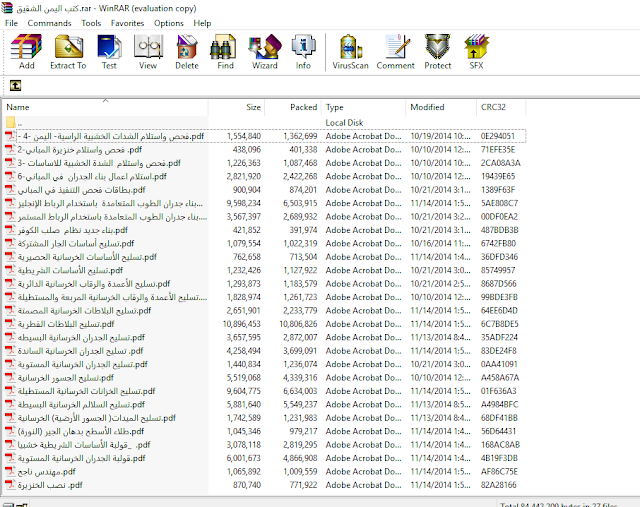This screenshot has width=640, height=507.
Task: Sort files by the Name column header
Action: coord(105,107)
